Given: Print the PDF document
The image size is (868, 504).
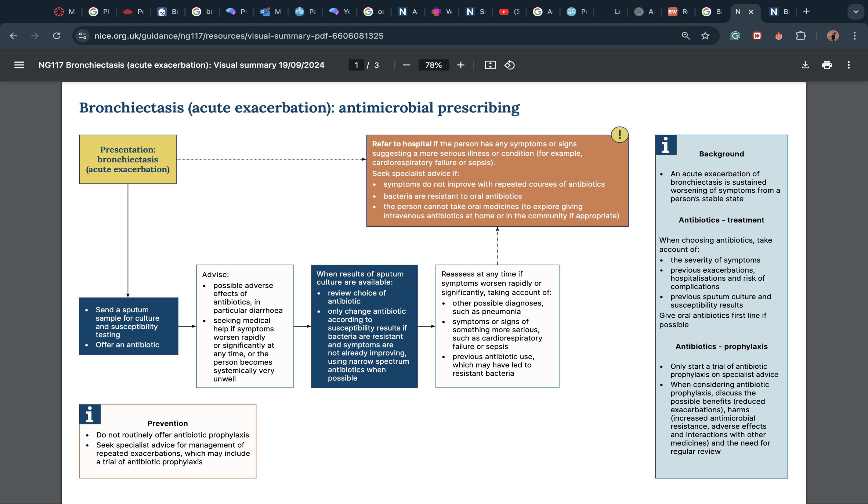Looking at the screenshot, I should pyautogui.click(x=827, y=65).
